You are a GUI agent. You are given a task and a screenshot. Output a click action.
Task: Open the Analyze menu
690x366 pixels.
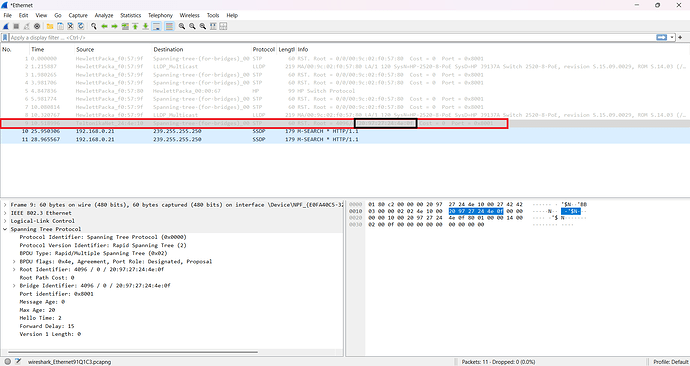point(104,15)
